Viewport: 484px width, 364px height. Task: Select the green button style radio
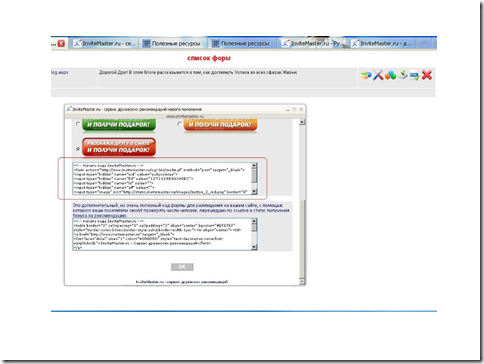pos(78,124)
